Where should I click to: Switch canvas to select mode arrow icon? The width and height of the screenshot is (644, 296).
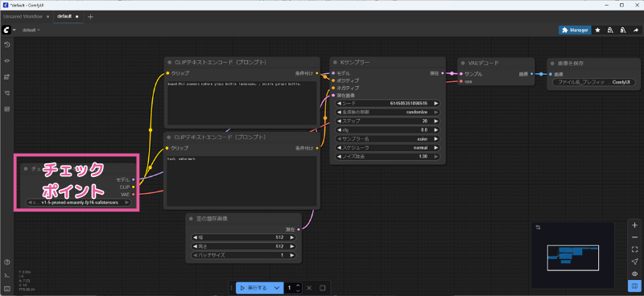coord(634,261)
